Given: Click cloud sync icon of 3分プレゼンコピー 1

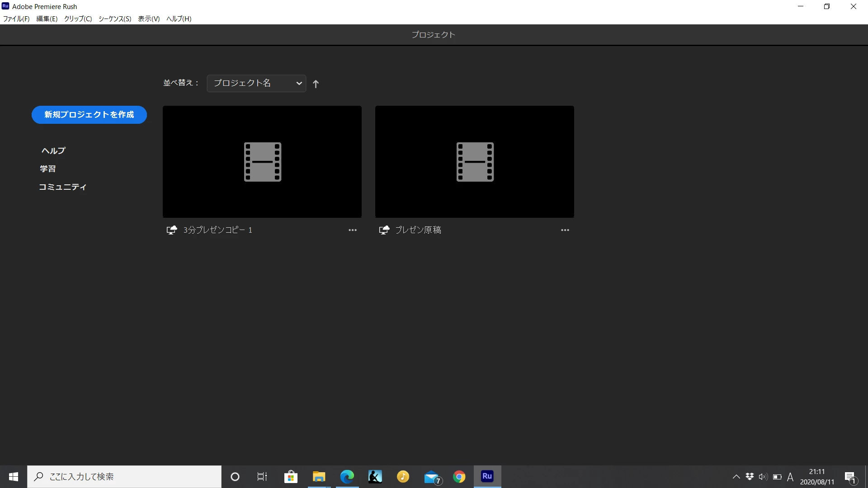Looking at the screenshot, I should 172,230.
